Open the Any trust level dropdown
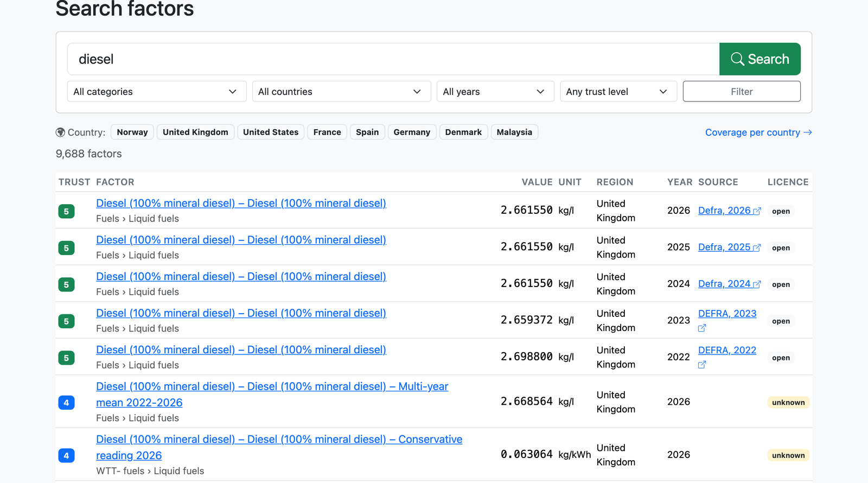 (618, 92)
